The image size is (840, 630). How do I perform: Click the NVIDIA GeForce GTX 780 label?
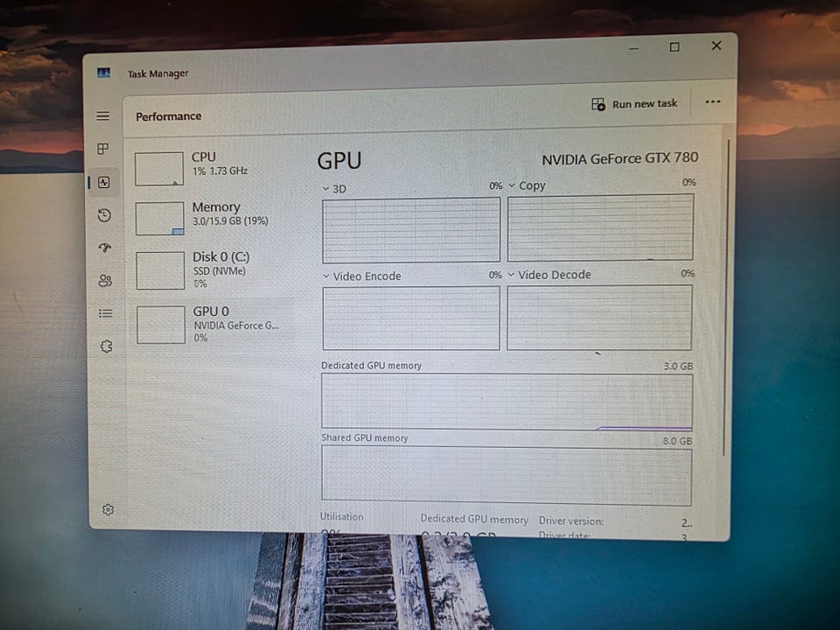coord(619,158)
